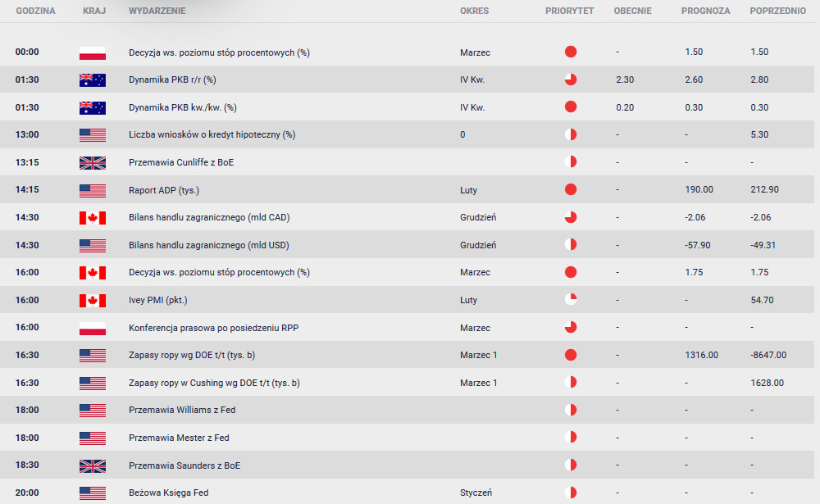Select the previous value 1628.00 for Cushing
This screenshot has height=504, width=820.
tap(768, 383)
